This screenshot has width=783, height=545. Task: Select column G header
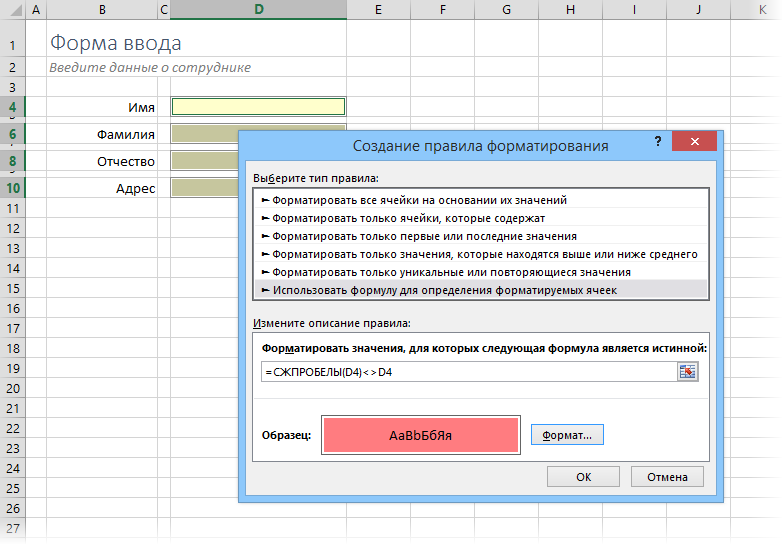[506, 9]
